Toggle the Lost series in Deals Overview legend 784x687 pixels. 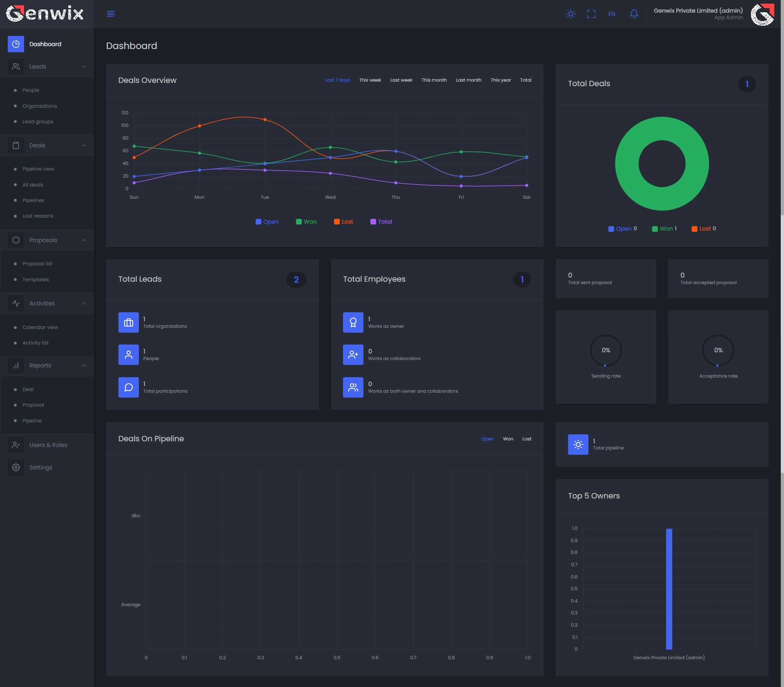[x=343, y=222]
